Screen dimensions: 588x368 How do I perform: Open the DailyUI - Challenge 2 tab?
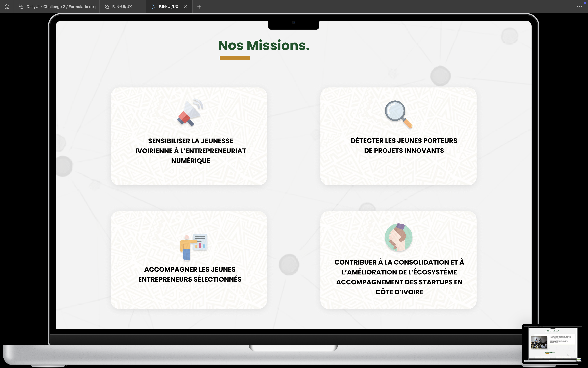pos(57,7)
